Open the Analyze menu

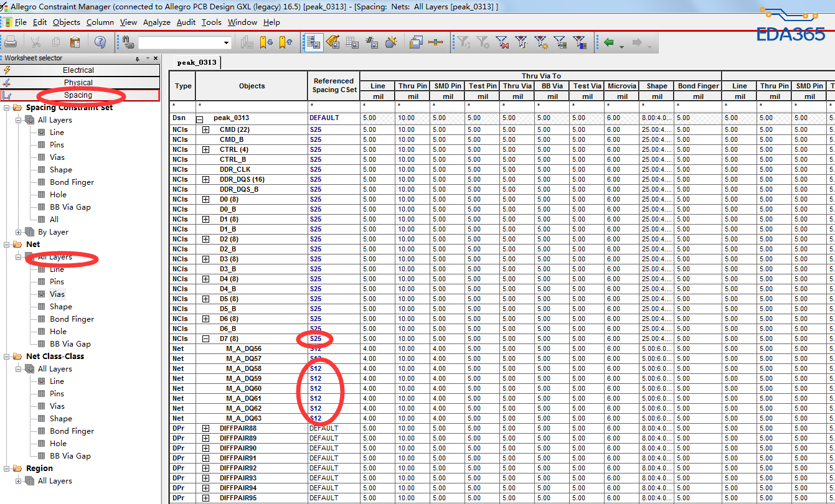point(156,22)
